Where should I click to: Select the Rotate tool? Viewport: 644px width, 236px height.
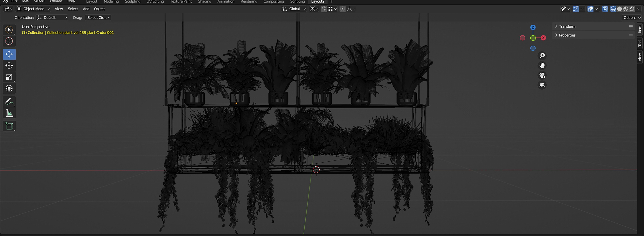(9, 66)
